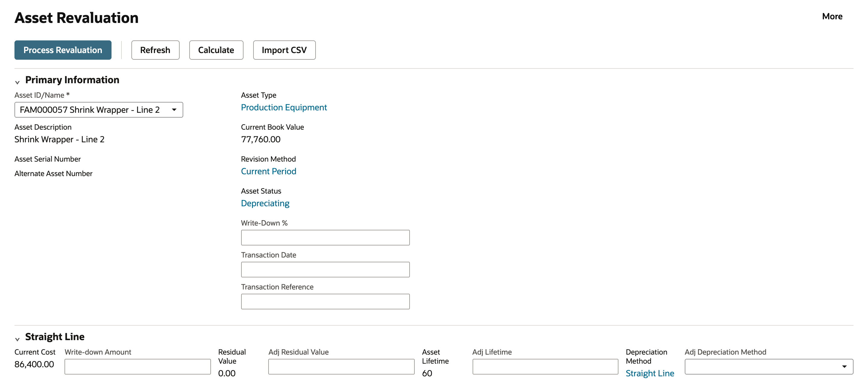
Task: Open the Adj Depreciation Method dropdown
Action: [769, 366]
